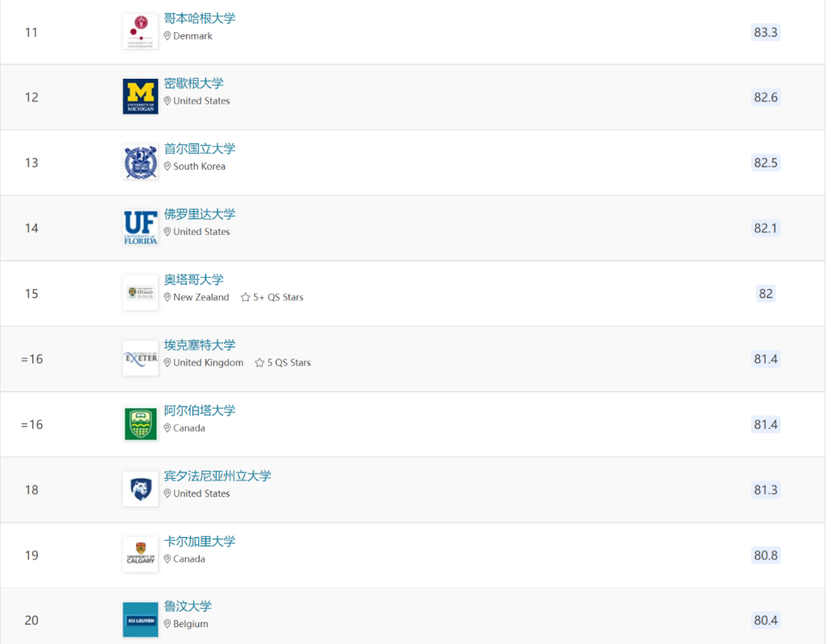826x644 pixels.
Task: Click the Seoul National University logo
Action: coord(140,162)
